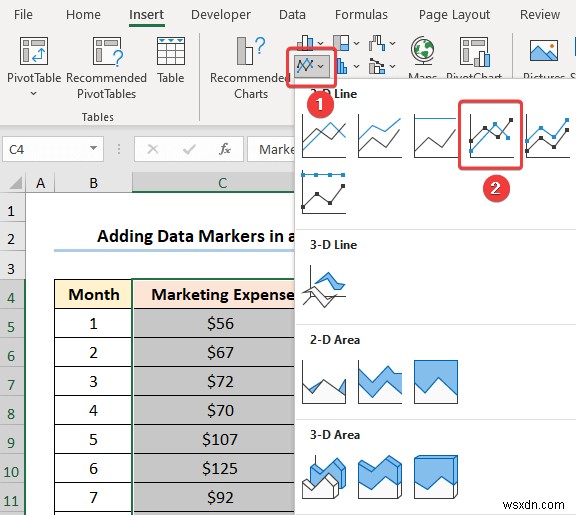
Task: Select the cell containing $92
Action: click(214, 497)
